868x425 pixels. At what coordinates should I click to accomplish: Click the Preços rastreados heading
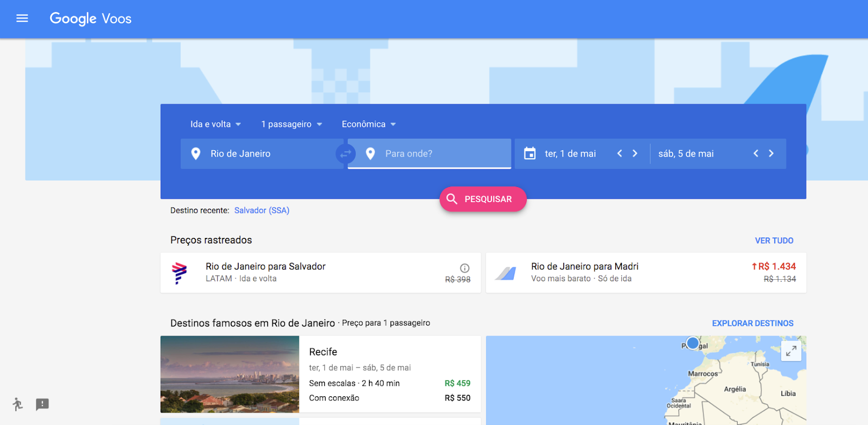[211, 240]
